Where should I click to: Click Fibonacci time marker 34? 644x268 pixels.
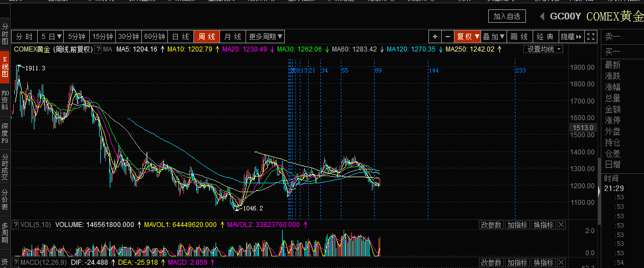(324, 70)
